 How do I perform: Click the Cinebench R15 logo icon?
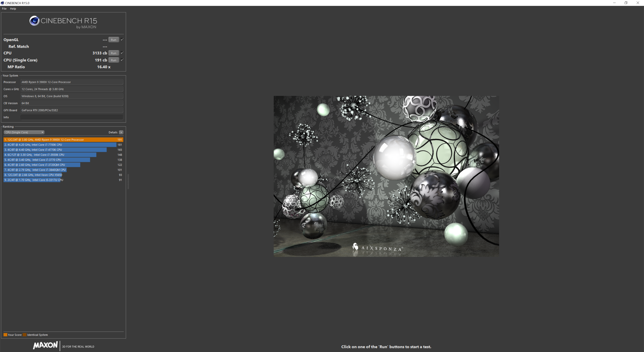[34, 21]
